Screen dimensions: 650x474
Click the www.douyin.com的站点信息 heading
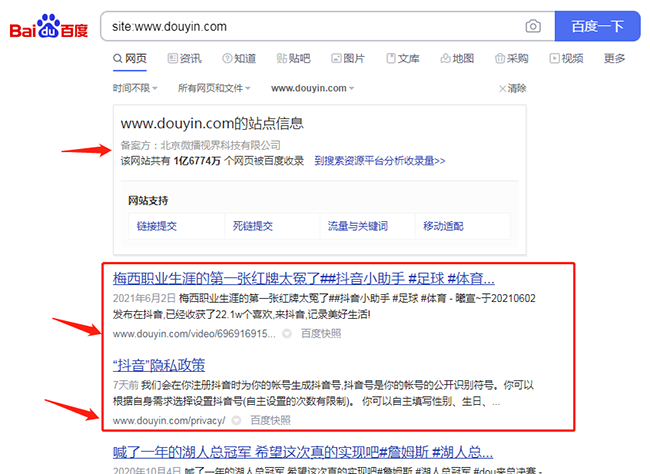tap(212, 123)
